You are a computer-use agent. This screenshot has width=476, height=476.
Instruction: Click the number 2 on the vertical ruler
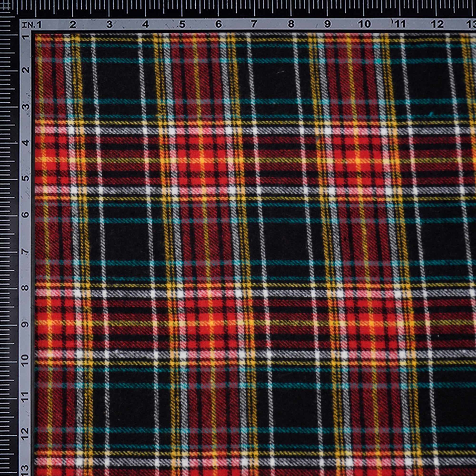coord(26,70)
